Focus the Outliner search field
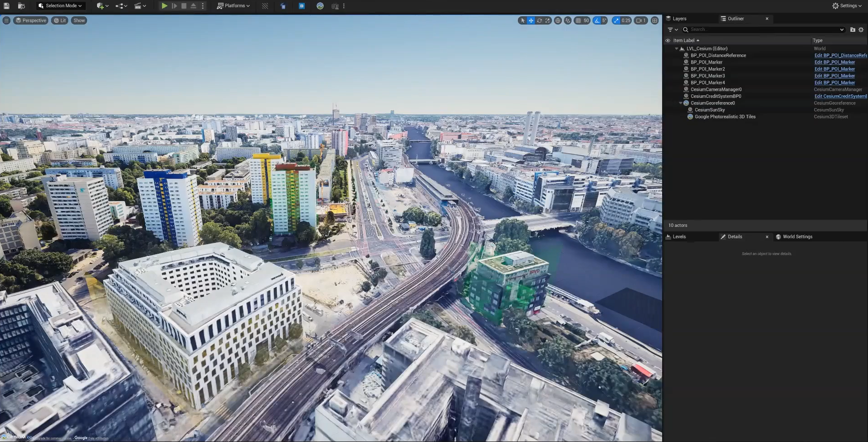Viewport: 868px width, 442px height. 764,29
